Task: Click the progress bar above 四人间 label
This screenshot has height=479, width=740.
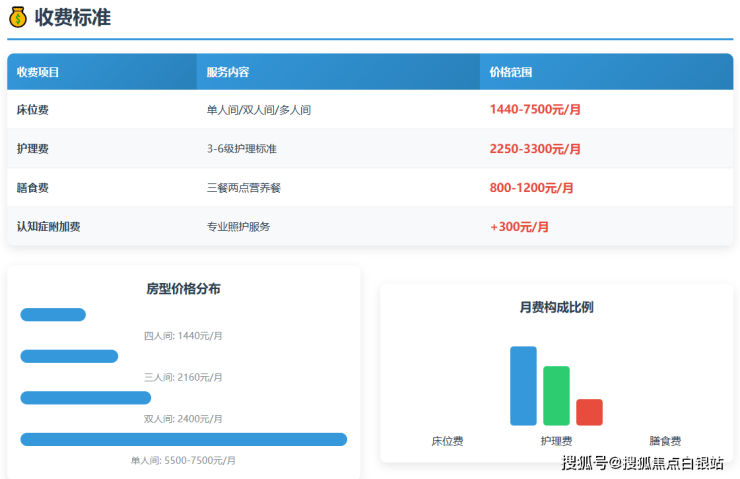Action: (53, 315)
